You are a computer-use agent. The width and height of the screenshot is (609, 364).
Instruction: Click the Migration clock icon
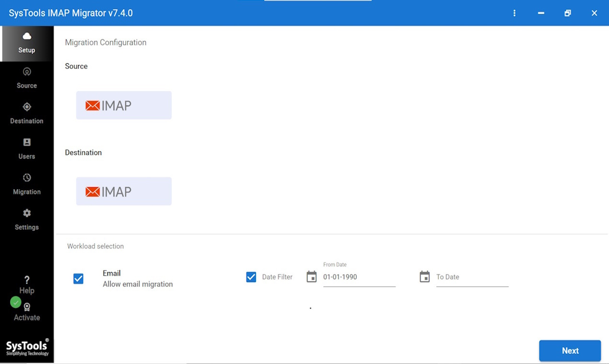26,178
